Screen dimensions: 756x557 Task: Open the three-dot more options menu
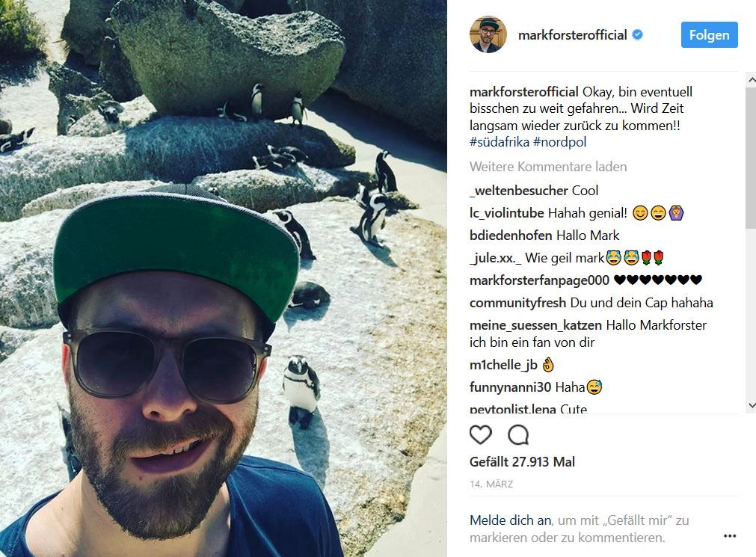pyautogui.click(x=730, y=536)
